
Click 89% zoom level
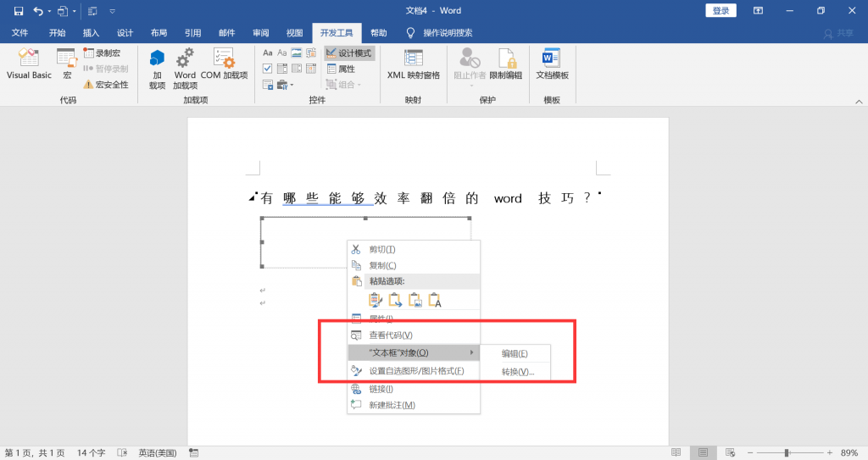[849, 453]
